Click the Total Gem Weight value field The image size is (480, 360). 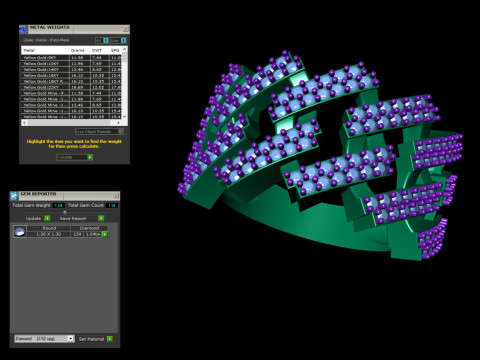[x=59, y=205]
